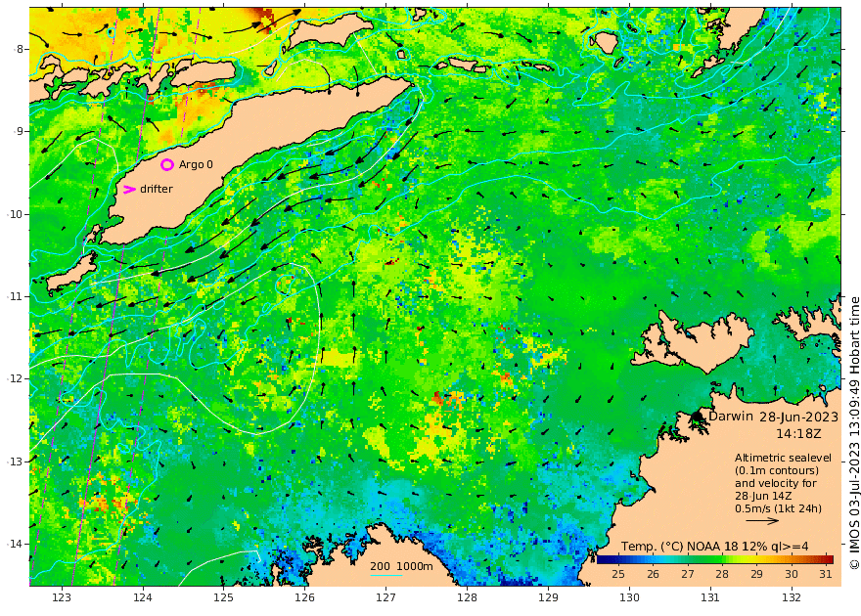Click the color bar value 28

click(x=722, y=574)
